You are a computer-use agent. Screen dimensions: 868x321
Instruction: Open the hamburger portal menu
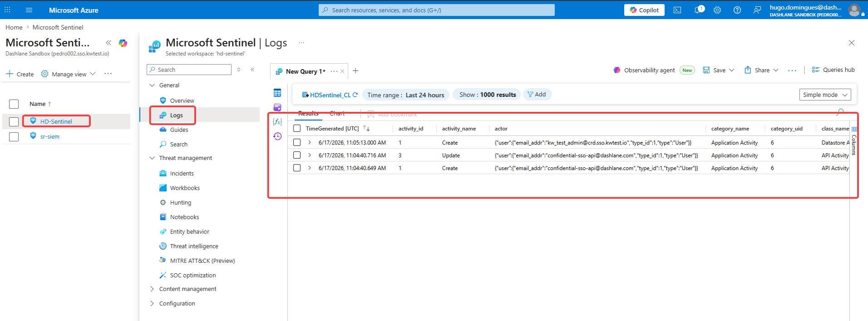pyautogui.click(x=29, y=10)
